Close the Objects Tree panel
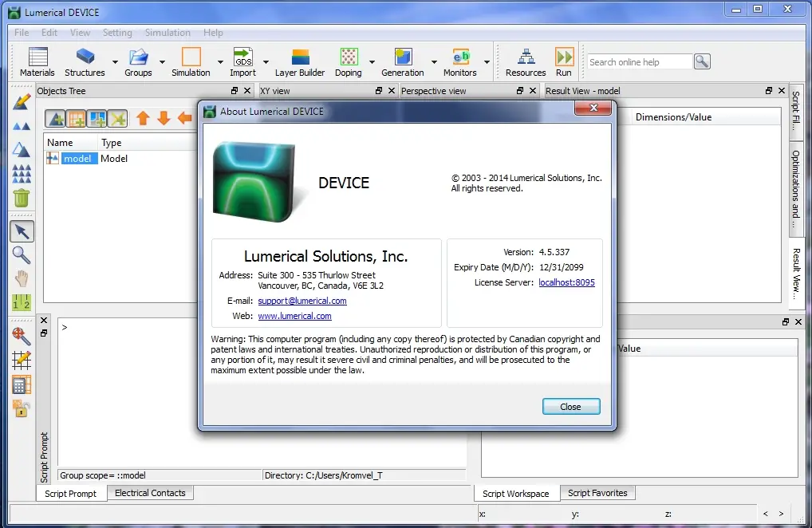 tap(247, 91)
